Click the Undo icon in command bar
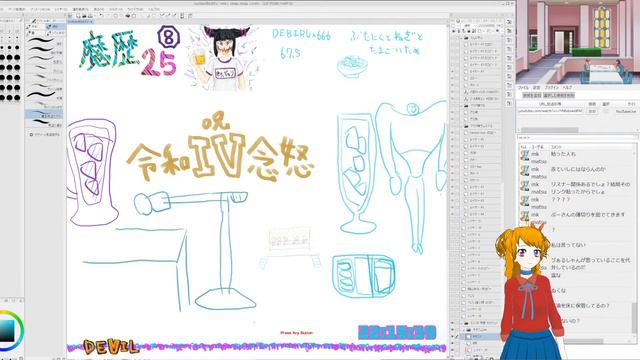The image size is (640, 360). click(x=101, y=16)
